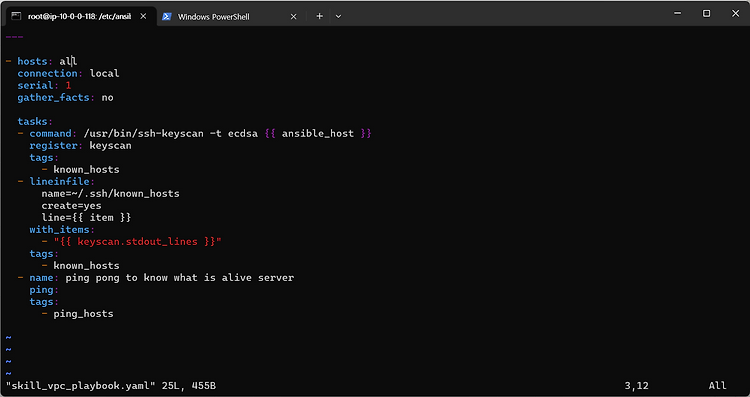Click the '---' YAML document start marker
This screenshot has height=397, width=750.
click(14, 37)
